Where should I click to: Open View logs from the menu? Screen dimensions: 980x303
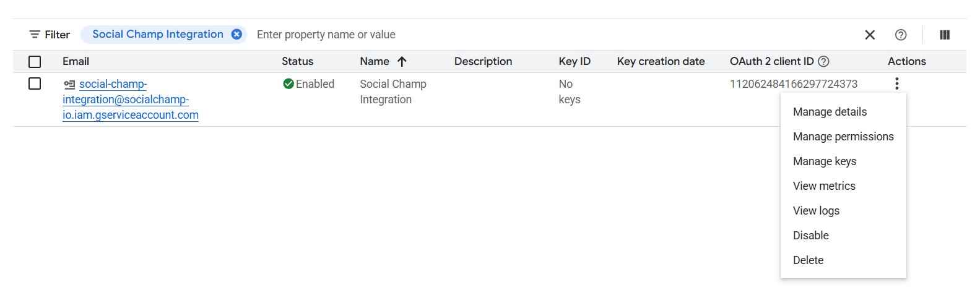point(816,211)
